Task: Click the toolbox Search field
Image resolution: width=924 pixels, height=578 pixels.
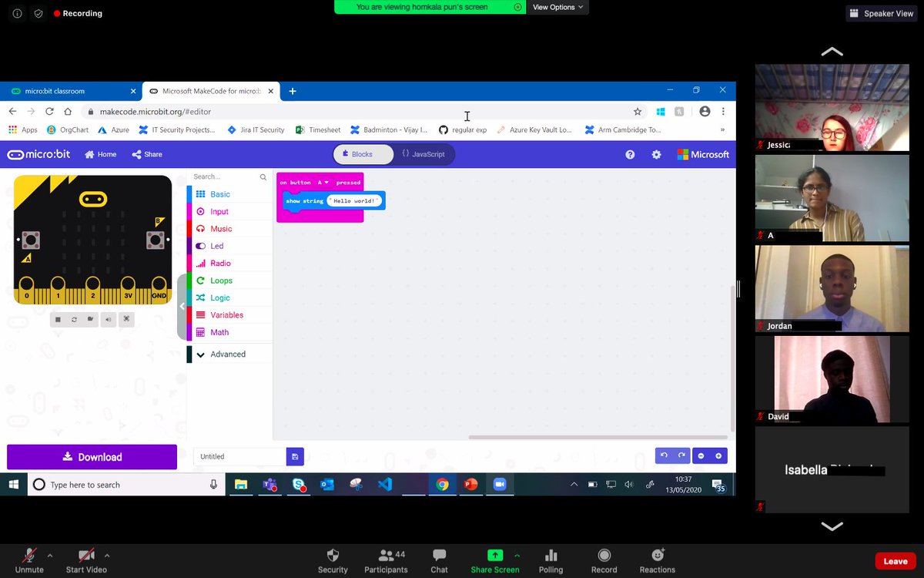Action: (225, 177)
